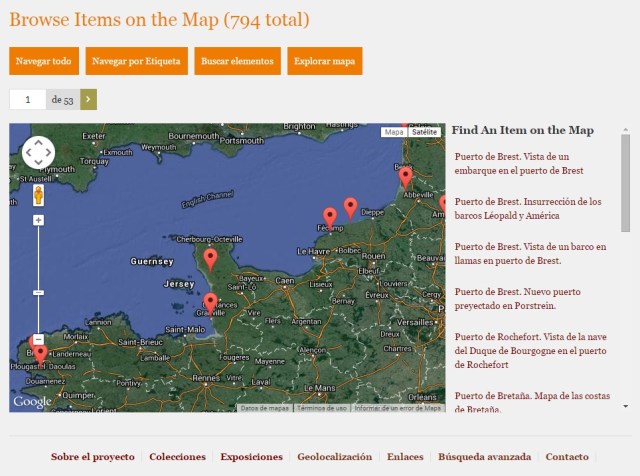Click the map pan control wheel
Image resolution: width=640 pixels, height=476 pixels.
[x=38, y=153]
